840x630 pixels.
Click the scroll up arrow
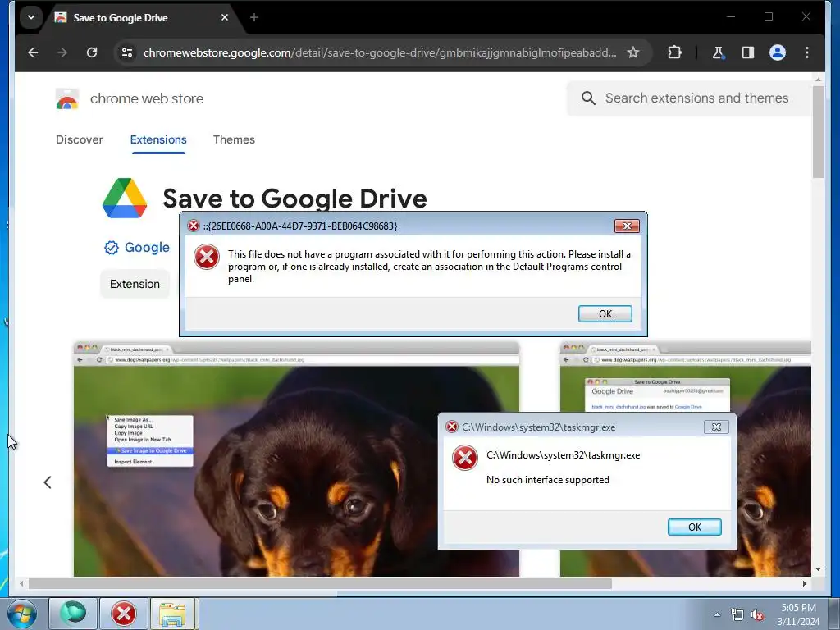tap(818, 80)
